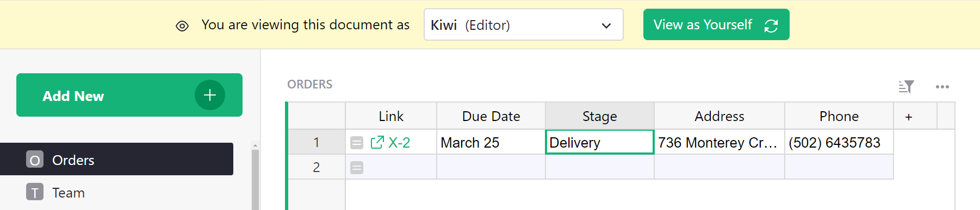
Task: Click the View as Yourself button
Action: [x=716, y=24]
